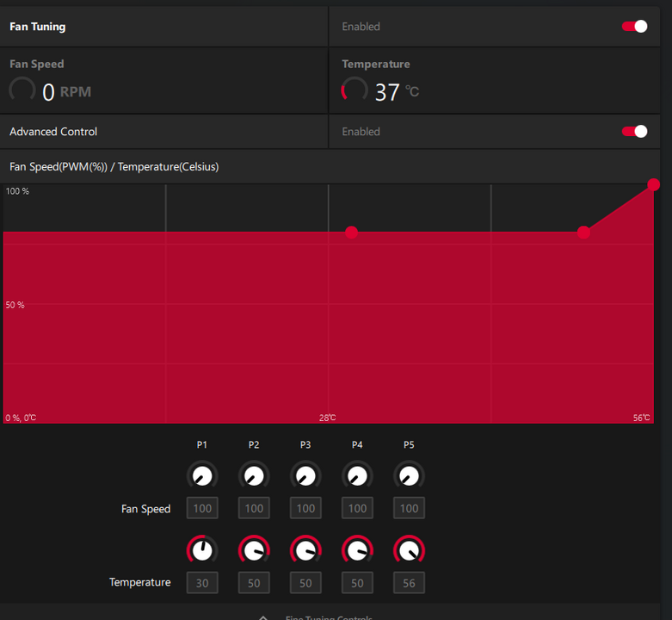Click the curve point nearest the 28°C gridline
The width and height of the screenshot is (672, 620).
coord(351,232)
